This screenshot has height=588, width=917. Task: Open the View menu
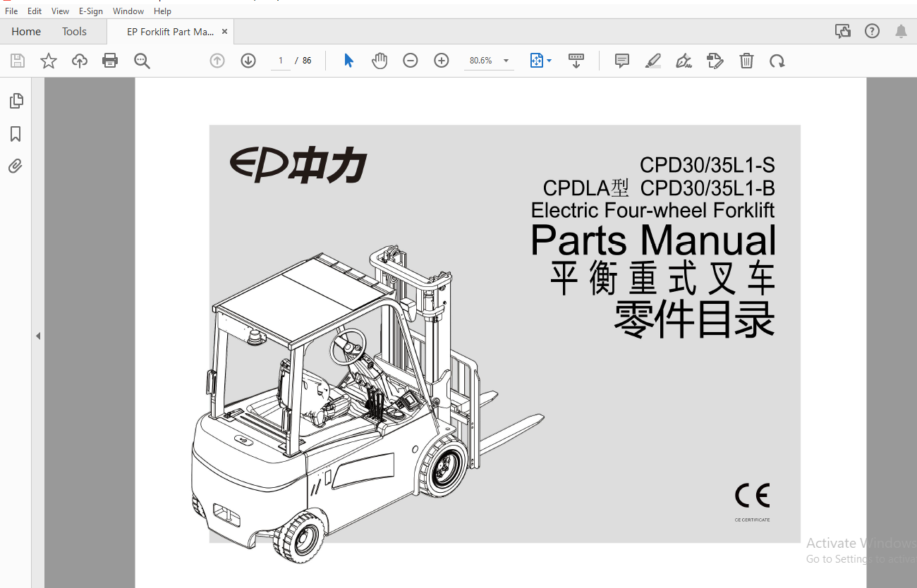tap(61, 11)
